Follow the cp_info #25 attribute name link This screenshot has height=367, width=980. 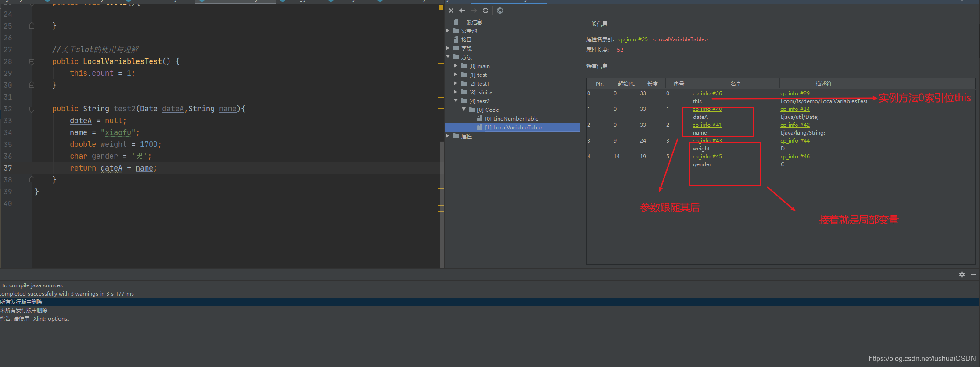[633, 39]
